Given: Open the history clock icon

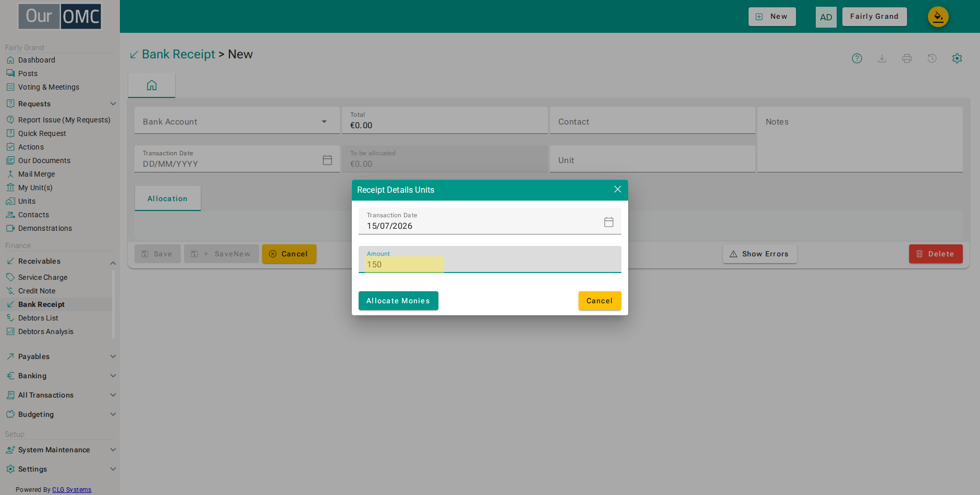Looking at the screenshot, I should (932, 58).
